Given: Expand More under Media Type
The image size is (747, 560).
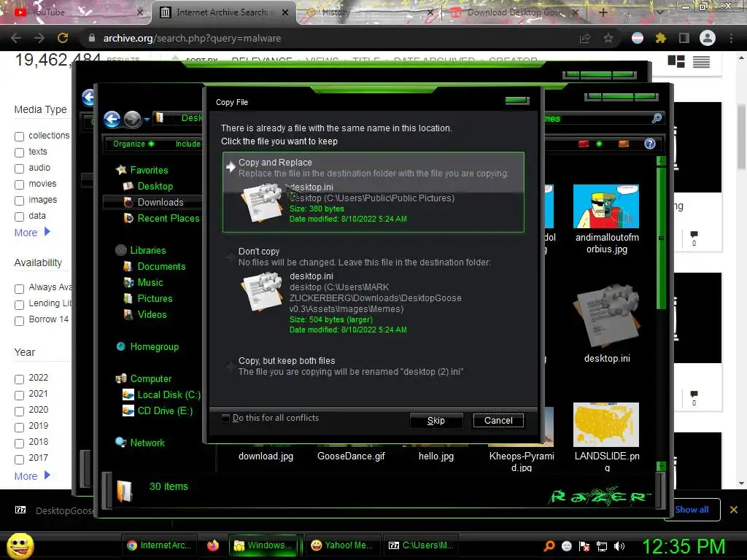Looking at the screenshot, I should click(32, 233).
